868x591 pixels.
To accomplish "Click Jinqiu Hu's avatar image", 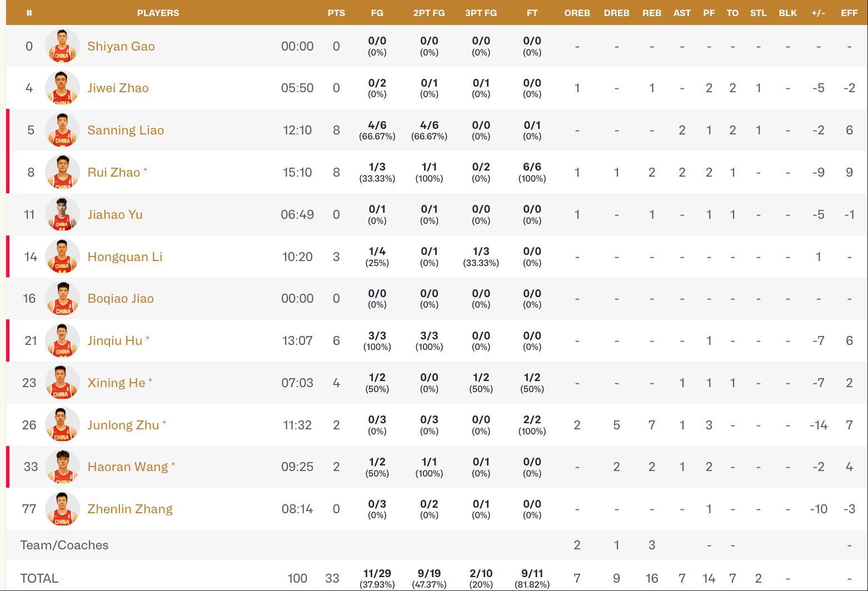I will point(62,340).
